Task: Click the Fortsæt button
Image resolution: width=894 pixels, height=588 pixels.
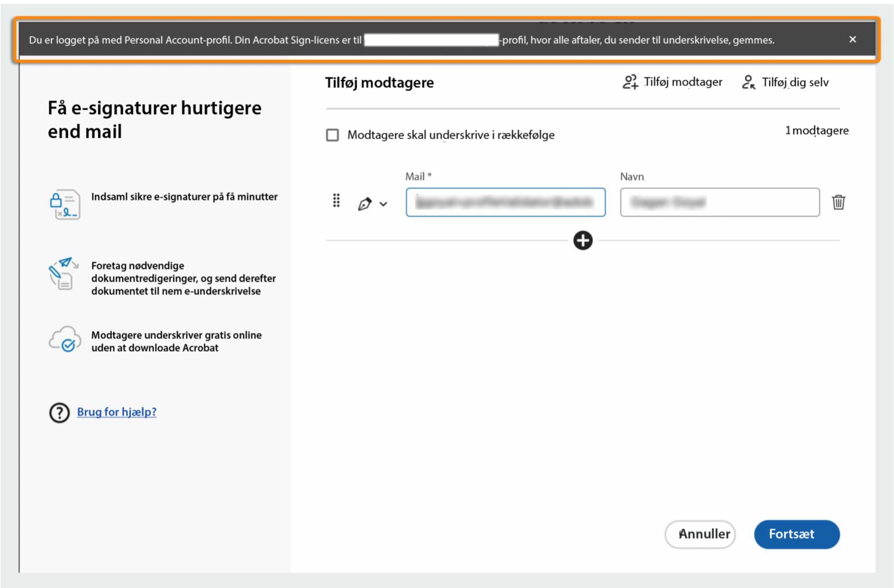Action: (797, 534)
